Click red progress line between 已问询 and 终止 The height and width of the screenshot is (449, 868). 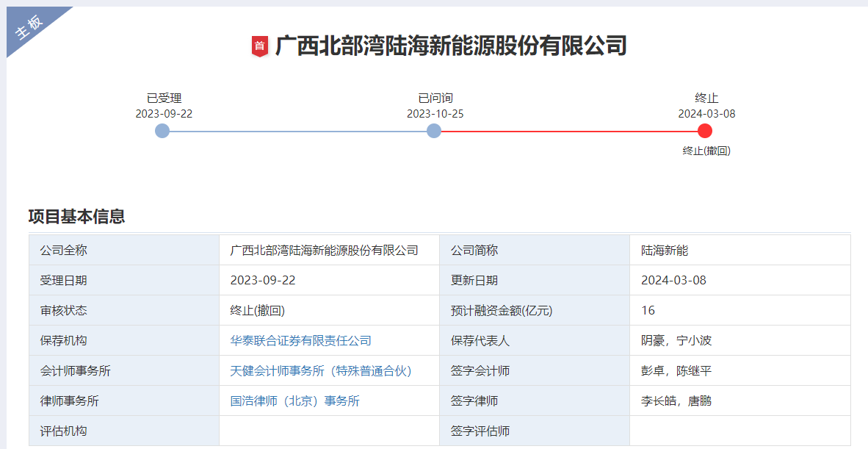pos(569,132)
